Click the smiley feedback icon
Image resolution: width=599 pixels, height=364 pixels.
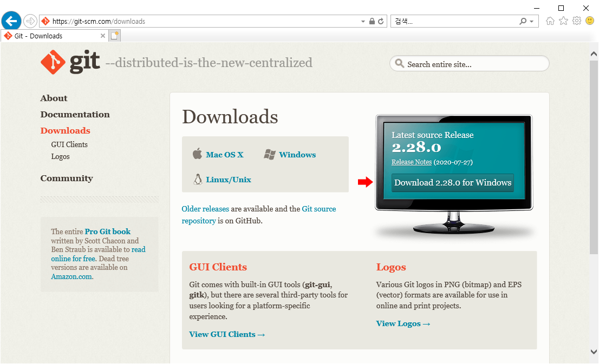pos(590,21)
